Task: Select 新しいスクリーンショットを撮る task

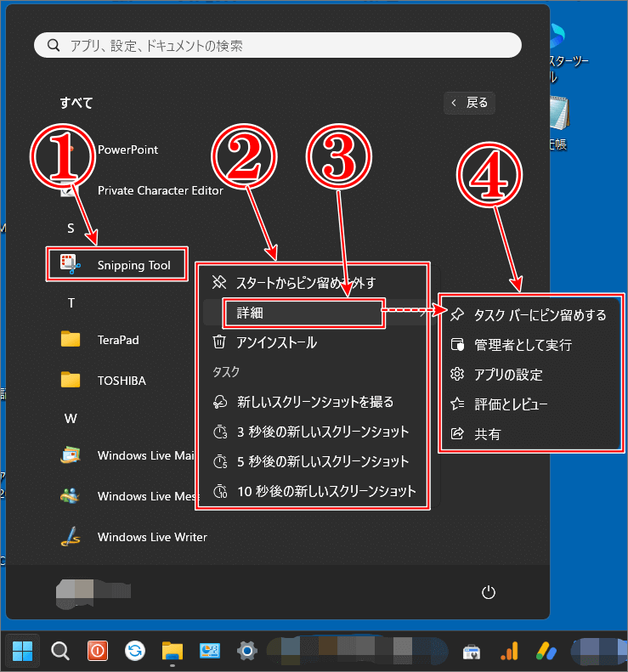Action: [314, 402]
